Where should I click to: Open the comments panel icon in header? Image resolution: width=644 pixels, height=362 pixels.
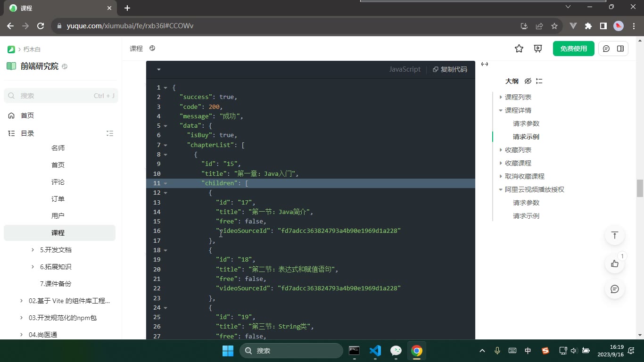[x=606, y=49]
